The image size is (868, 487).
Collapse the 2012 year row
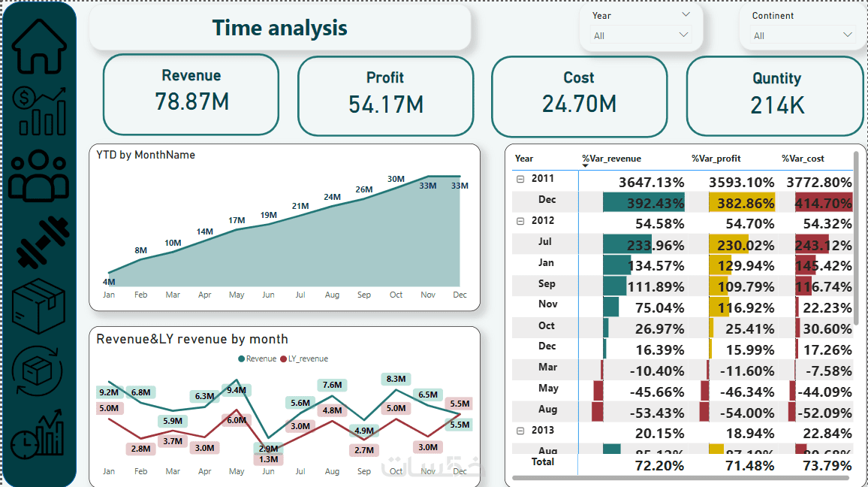tap(520, 221)
